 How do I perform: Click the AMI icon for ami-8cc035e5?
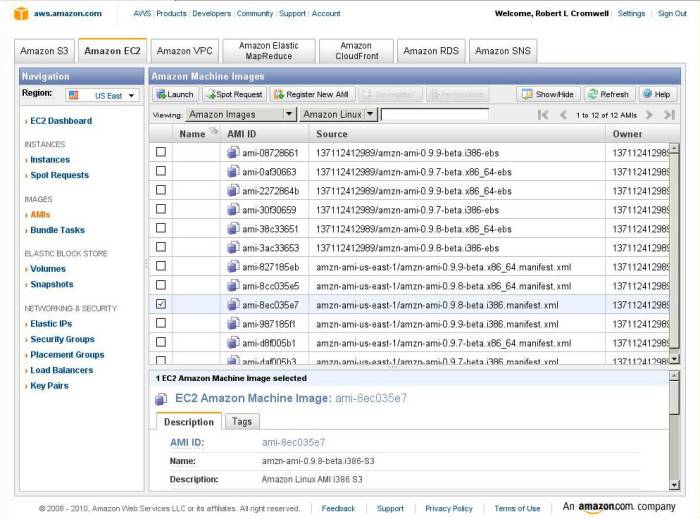point(233,286)
